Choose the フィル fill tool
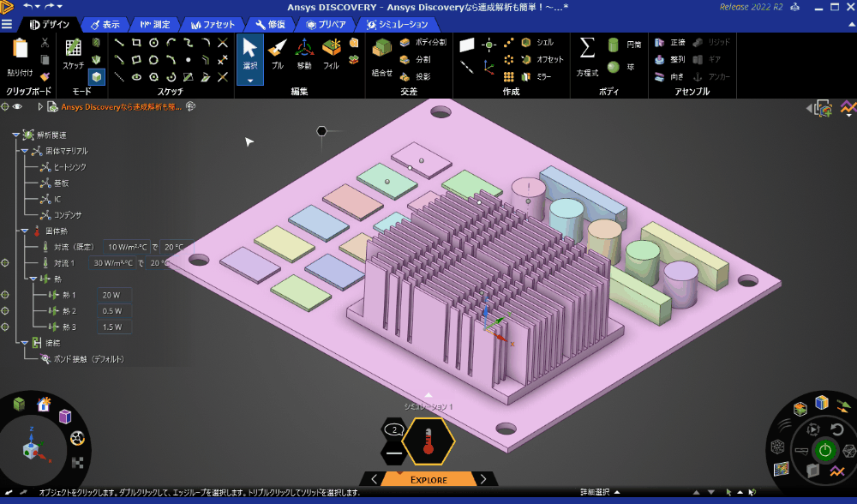The width and height of the screenshot is (857, 504). tap(331, 53)
